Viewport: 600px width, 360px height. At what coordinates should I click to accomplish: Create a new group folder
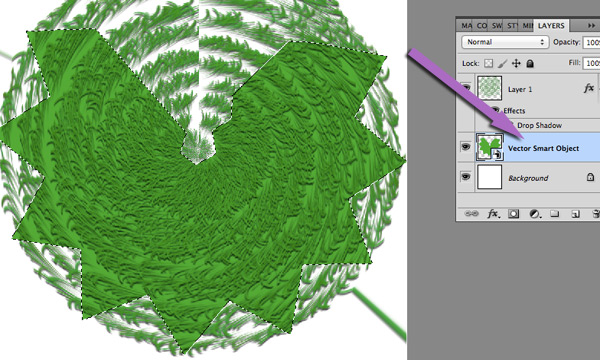(554, 213)
